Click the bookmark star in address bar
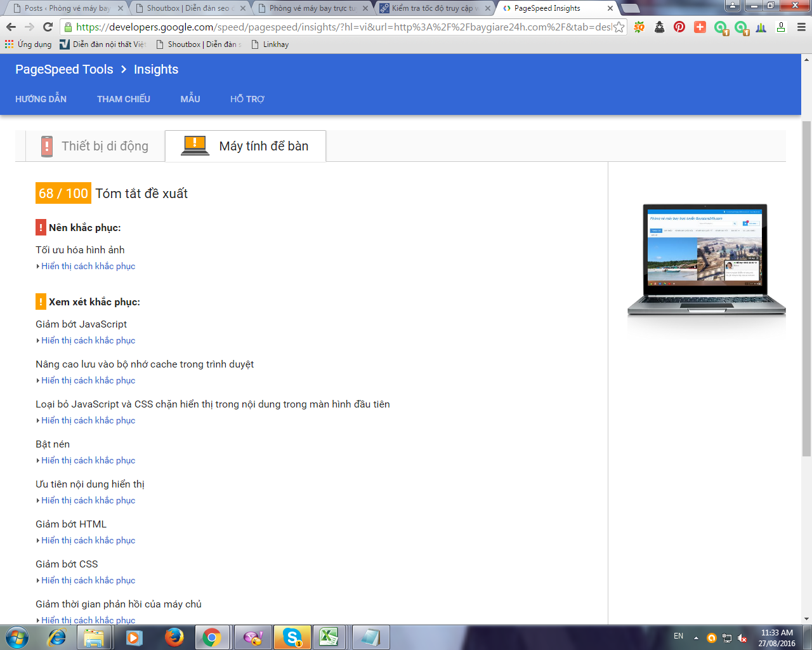 [619, 27]
